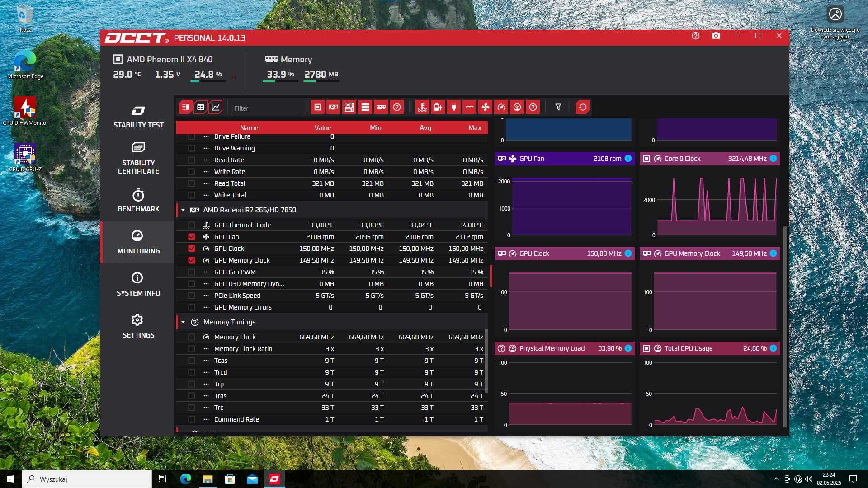
Task: Filter sensors by load gauge icon
Action: (x=517, y=107)
